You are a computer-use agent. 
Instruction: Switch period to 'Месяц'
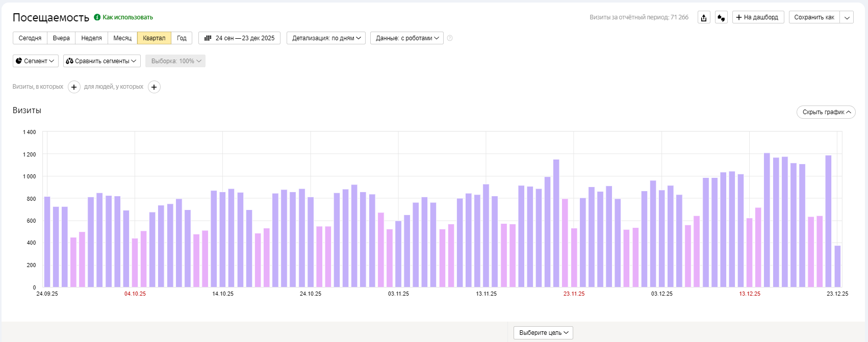tap(122, 38)
